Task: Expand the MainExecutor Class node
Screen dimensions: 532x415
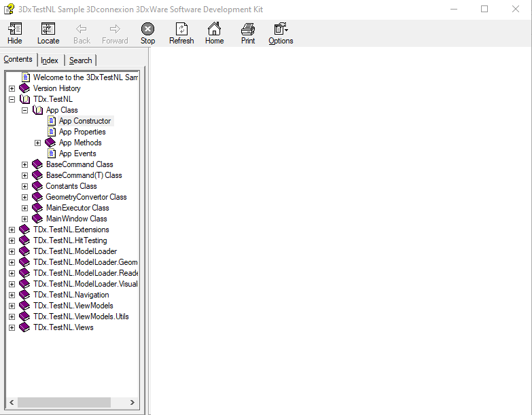Action: click(24, 208)
